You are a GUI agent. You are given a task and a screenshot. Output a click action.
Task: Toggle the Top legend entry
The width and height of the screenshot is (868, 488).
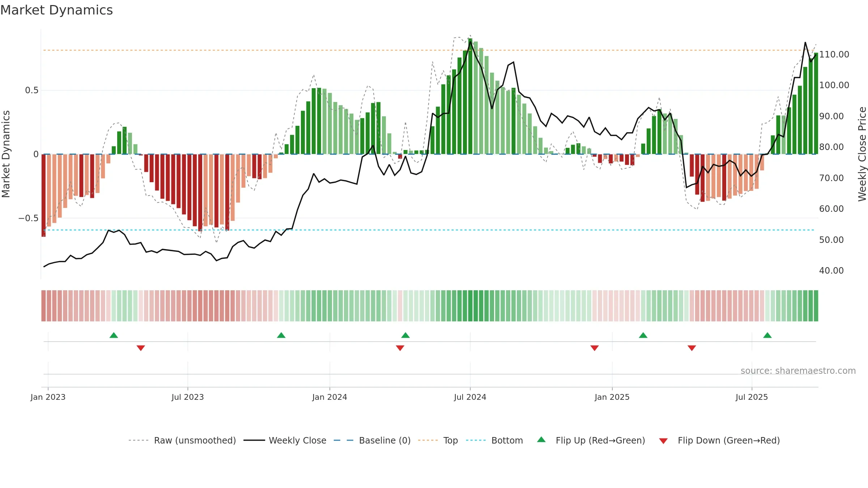(438, 440)
